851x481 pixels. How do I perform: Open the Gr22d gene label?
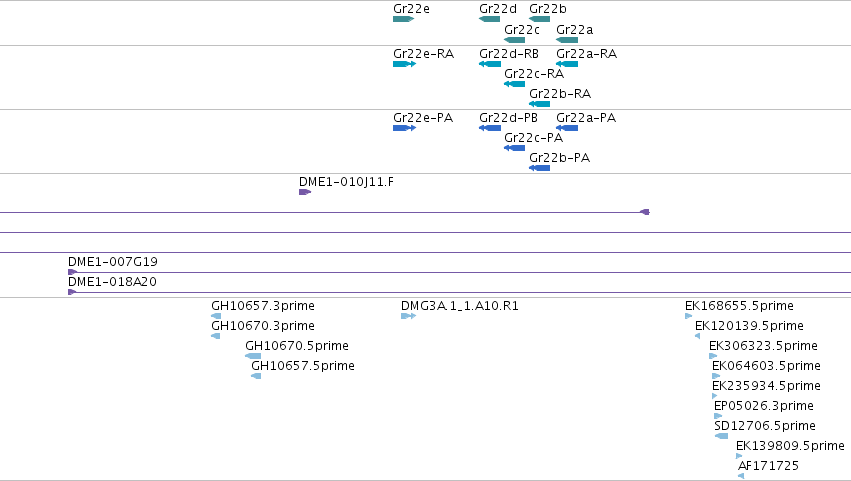tap(498, 9)
